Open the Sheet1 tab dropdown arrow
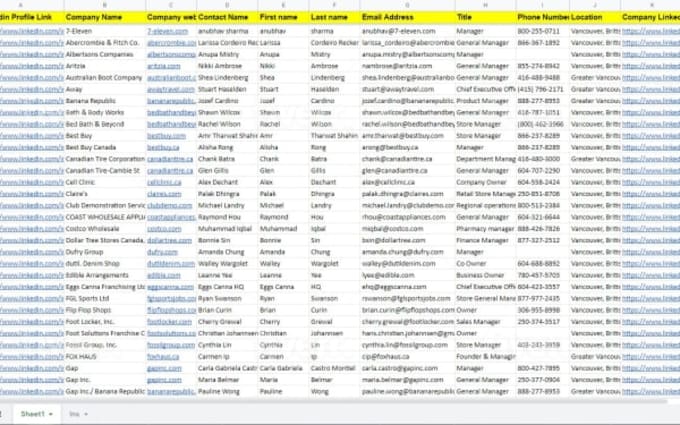Image resolution: width=680 pixels, height=425 pixels. (x=51, y=414)
